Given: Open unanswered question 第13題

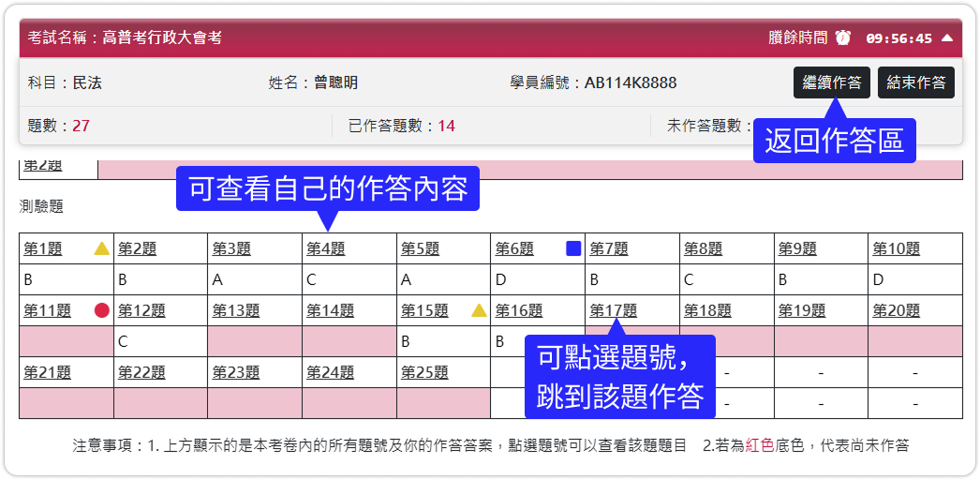Looking at the screenshot, I should point(236,310).
